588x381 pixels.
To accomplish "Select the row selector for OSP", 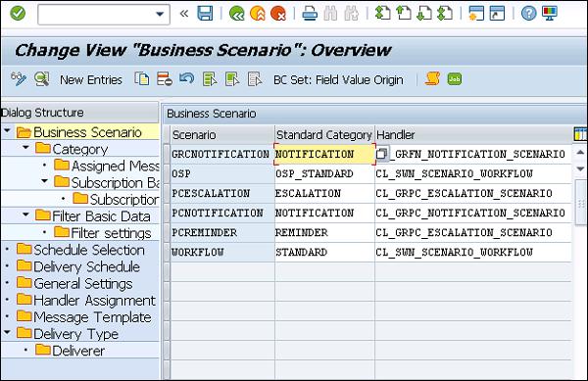I will (167, 173).
